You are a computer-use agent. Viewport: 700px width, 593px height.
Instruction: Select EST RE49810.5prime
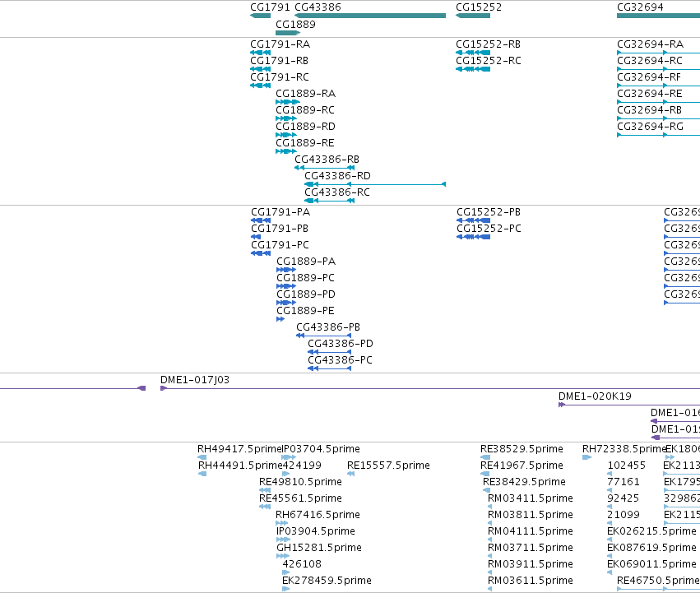pyautogui.click(x=300, y=482)
